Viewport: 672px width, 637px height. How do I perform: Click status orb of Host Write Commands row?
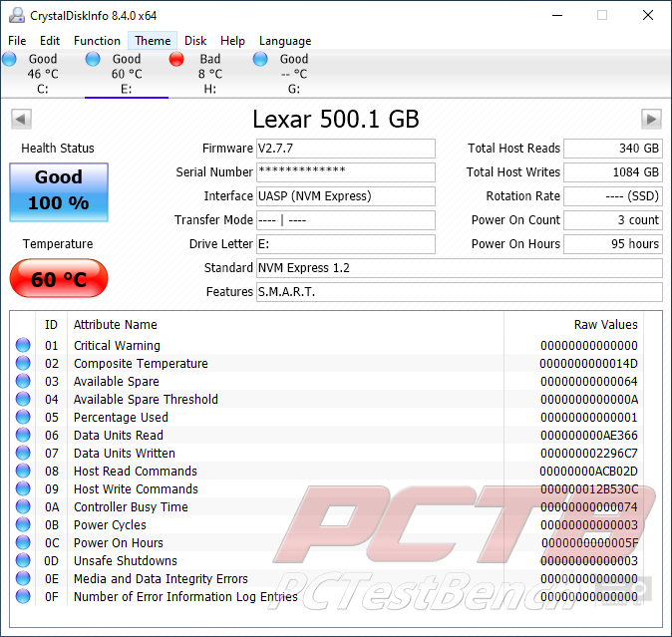pyautogui.click(x=23, y=488)
